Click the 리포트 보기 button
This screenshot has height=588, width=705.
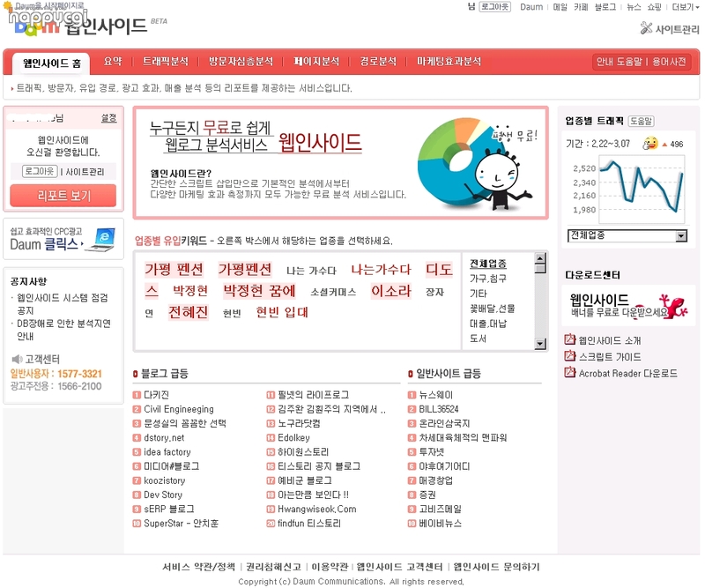63,196
